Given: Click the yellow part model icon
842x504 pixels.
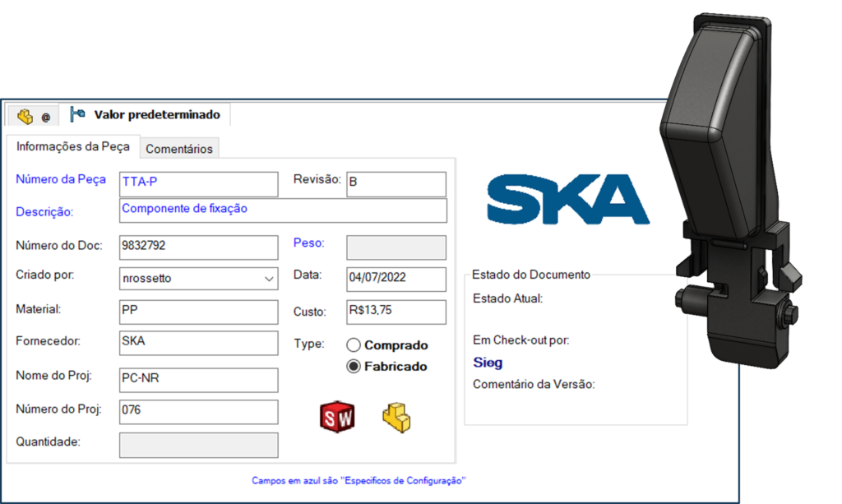Looking at the screenshot, I should (x=396, y=417).
